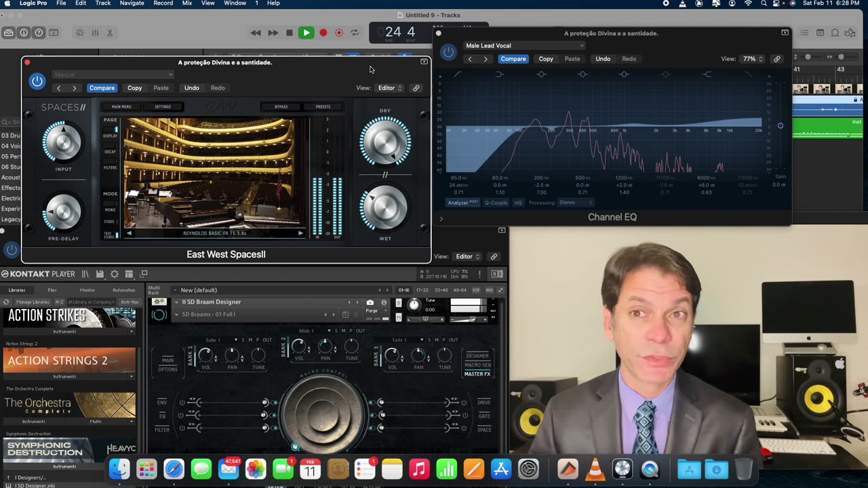Toggle Kontakt browser panel icon

click(x=85, y=274)
